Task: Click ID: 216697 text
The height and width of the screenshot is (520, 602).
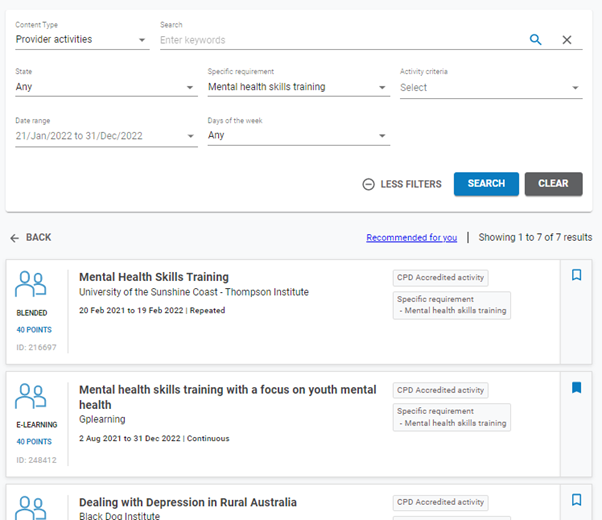Action: click(36, 348)
